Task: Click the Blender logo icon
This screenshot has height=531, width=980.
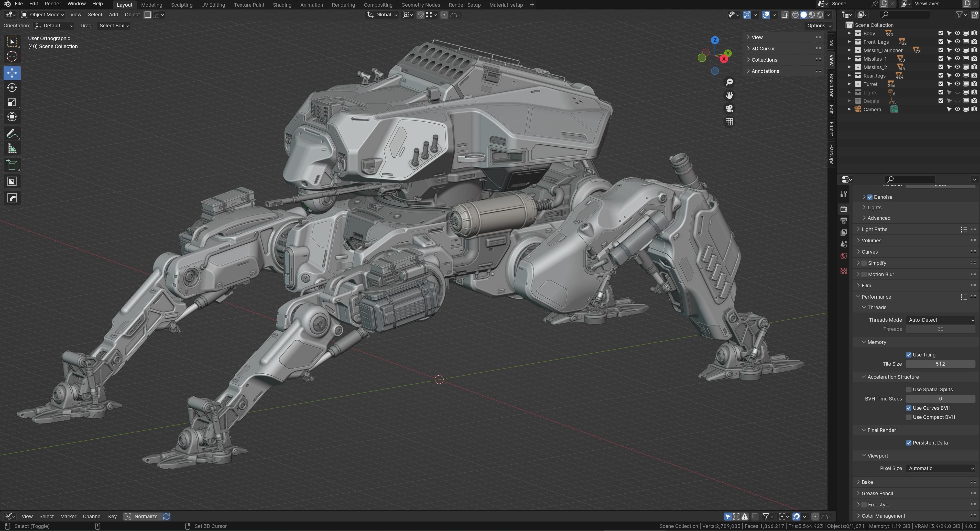Action: coord(7,4)
